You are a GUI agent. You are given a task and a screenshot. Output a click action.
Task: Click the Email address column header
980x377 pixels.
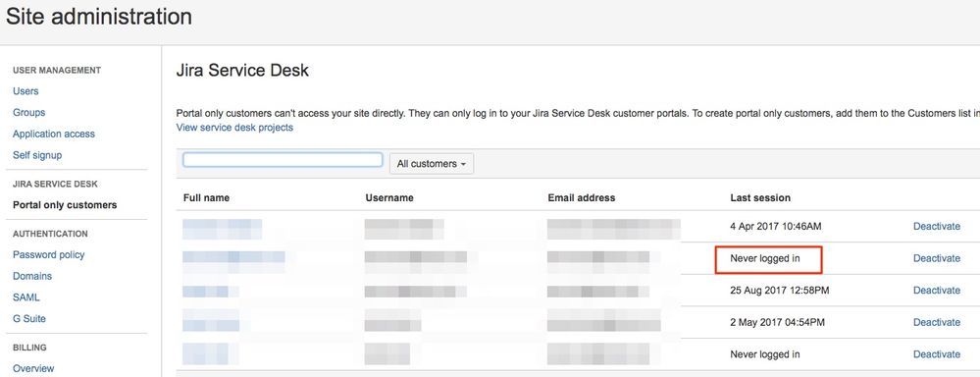coord(582,197)
